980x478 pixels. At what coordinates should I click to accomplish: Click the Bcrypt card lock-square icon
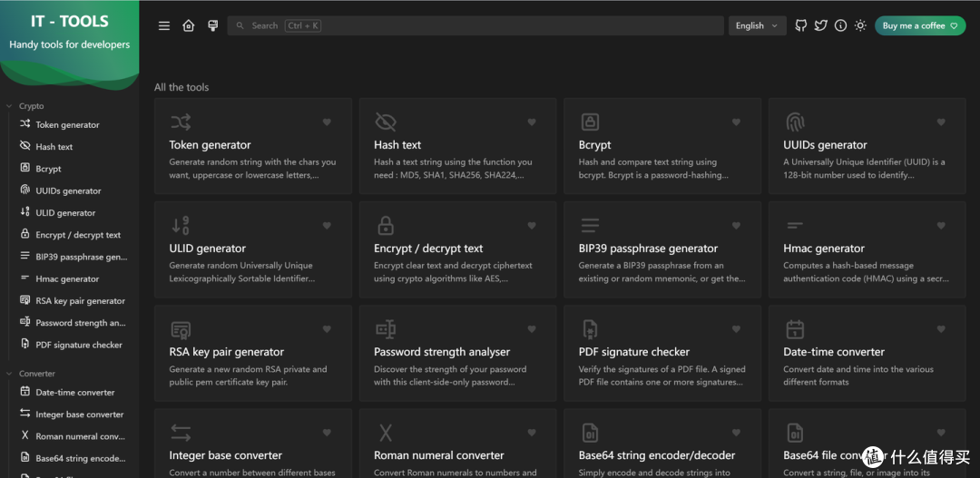tap(590, 122)
